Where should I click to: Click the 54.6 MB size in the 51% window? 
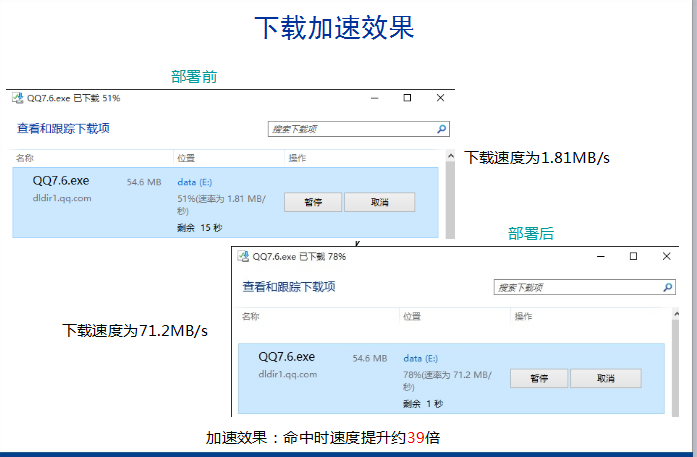pyautogui.click(x=144, y=182)
